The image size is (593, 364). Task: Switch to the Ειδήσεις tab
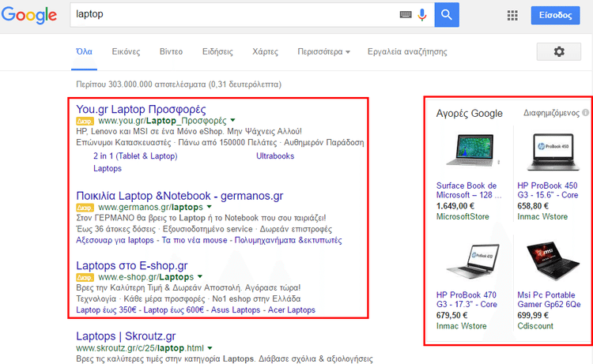click(217, 52)
